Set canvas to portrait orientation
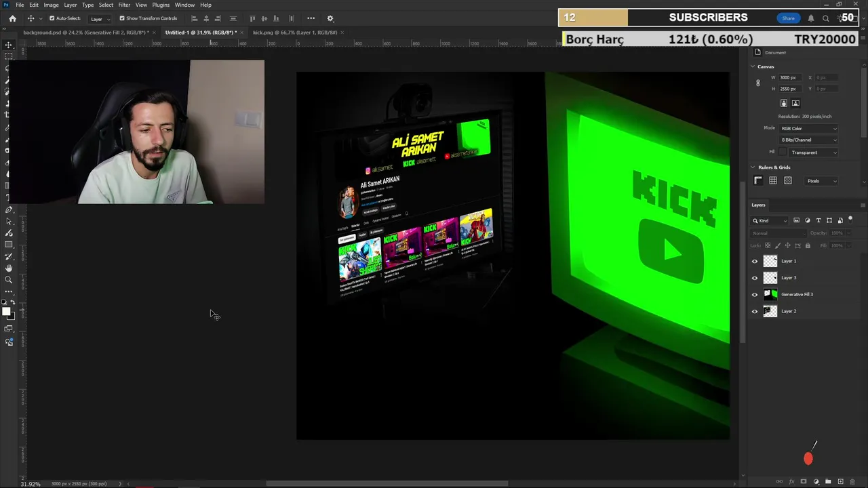Image resolution: width=868 pixels, height=488 pixels. (x=784, y=103)
